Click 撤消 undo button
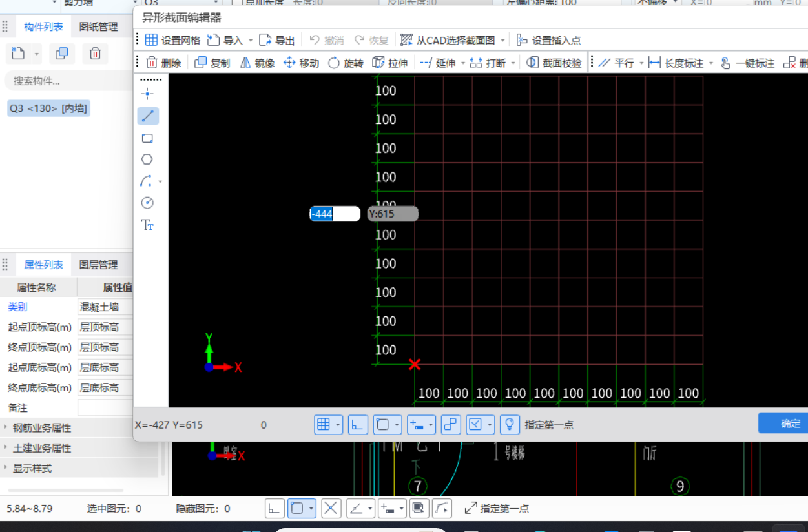This screenshot has width=808, height=532. click(327, 40)
